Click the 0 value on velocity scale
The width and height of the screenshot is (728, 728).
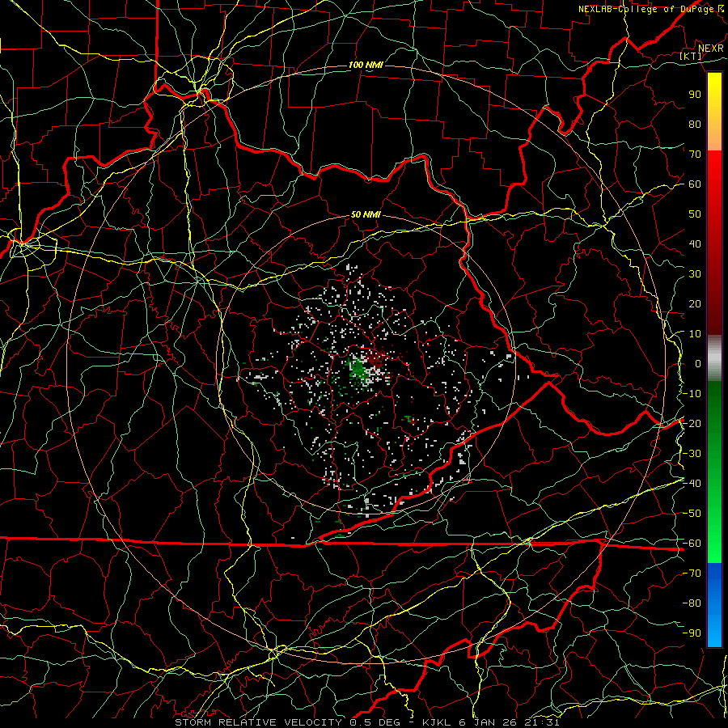(x=698, y=363)
